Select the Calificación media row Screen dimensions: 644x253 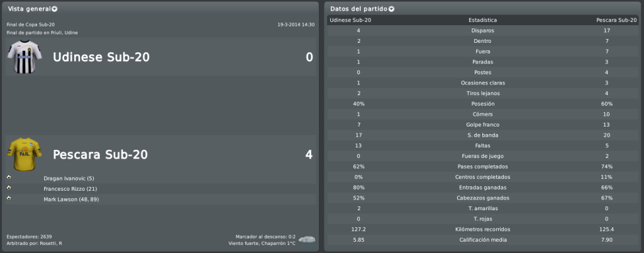482,240
